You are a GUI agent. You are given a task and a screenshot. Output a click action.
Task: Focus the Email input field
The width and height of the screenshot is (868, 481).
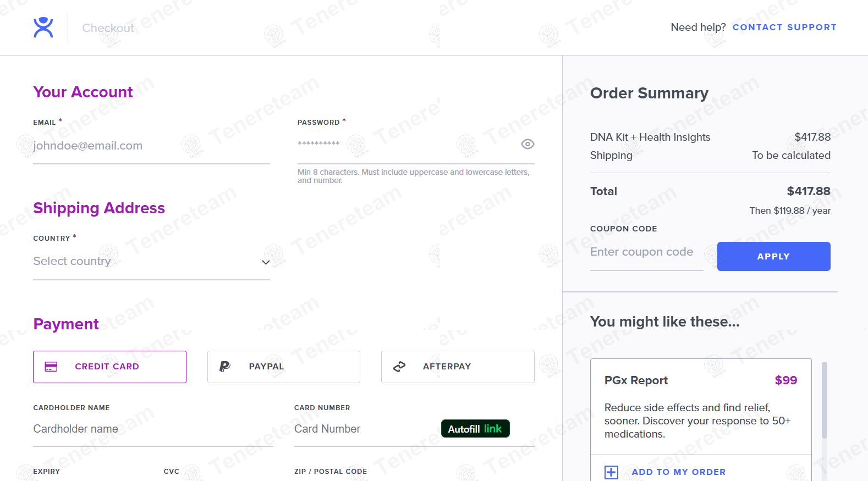point(151,146)
